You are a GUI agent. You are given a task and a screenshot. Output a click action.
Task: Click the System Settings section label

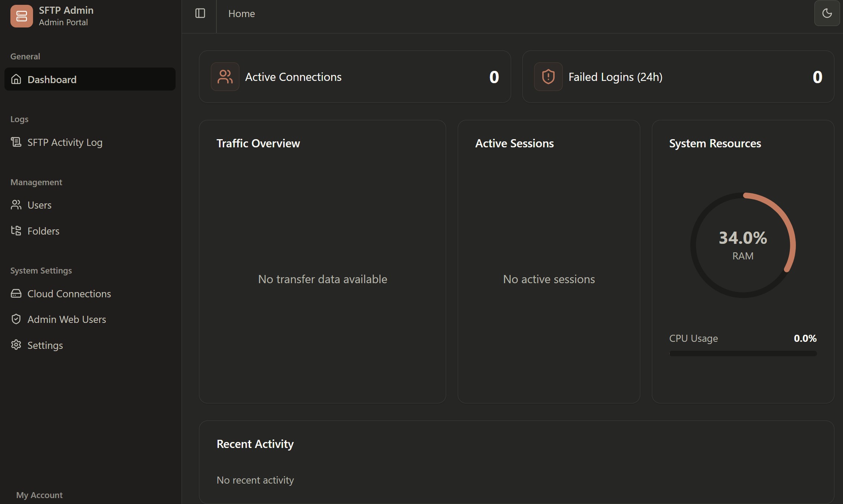pos(41,271)
